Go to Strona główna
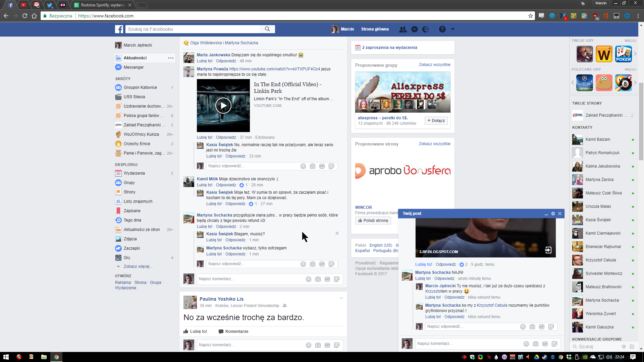This screenshot has width=644, height=362. (x=375, y=29)
